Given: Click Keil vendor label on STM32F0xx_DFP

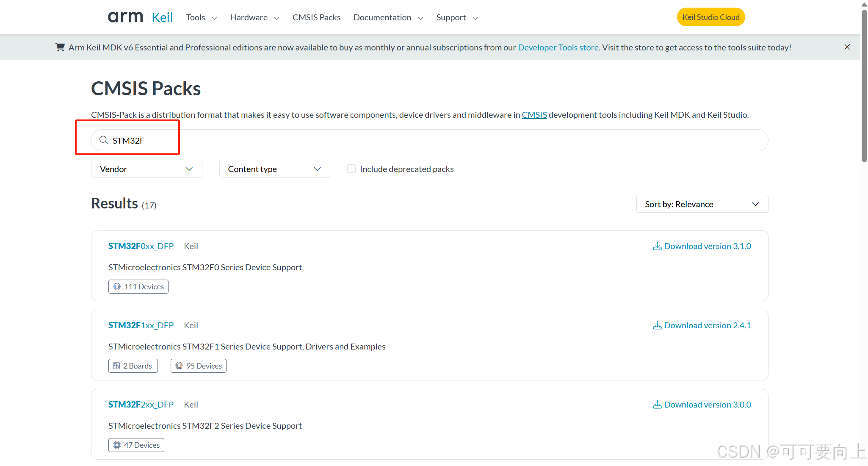Looking at the screenshot, I should point(191,246).
